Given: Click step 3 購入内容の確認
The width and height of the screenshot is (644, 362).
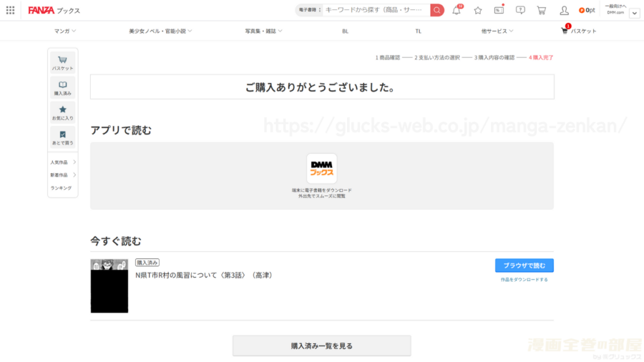Looking at the screenshot, I should point(494,57).
